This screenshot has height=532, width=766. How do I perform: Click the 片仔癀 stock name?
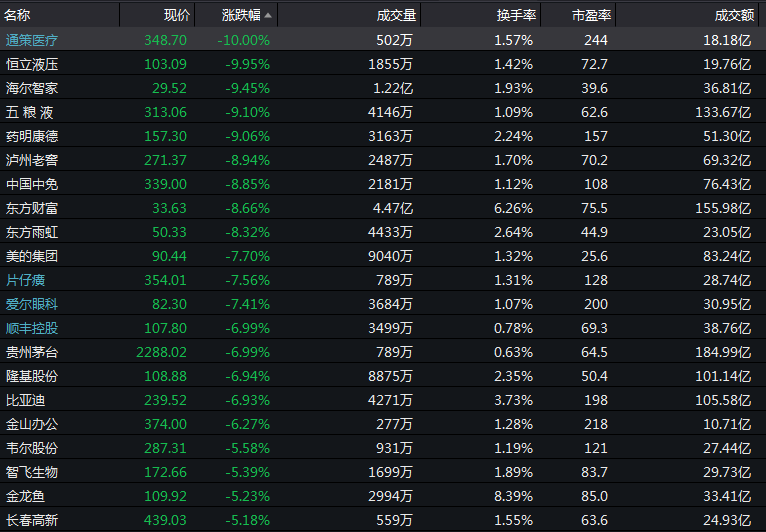click(x=25, y=280)
